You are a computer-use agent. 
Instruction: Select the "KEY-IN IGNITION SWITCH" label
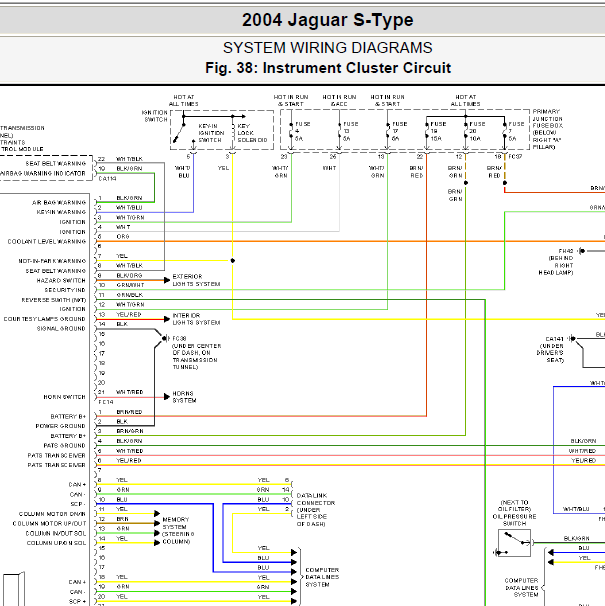[211, 133]
